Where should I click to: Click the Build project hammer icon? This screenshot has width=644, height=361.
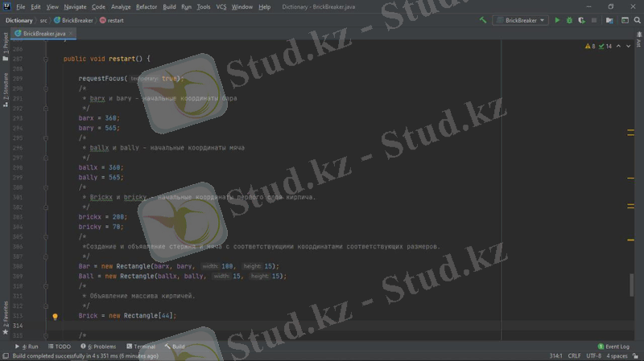coord(483,20)
